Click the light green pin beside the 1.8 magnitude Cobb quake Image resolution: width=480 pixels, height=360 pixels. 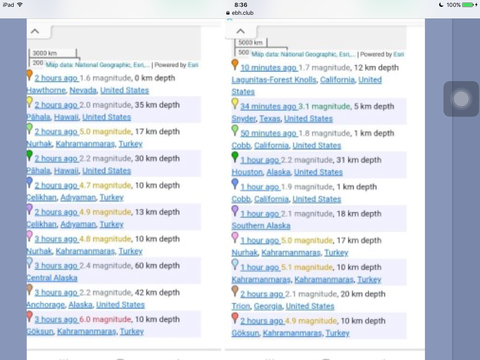(235, 130)
